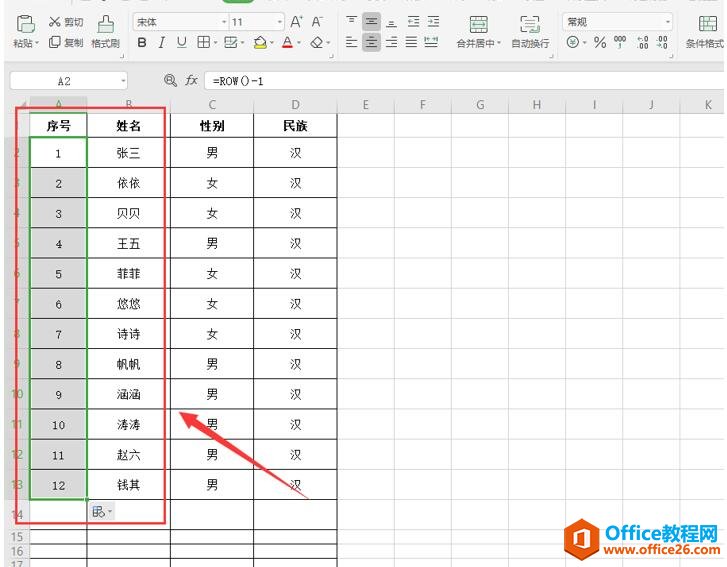Toggle center horizontal alignment
The height and width of the screenshot is (567, 727).
click(x=371, y=43)
